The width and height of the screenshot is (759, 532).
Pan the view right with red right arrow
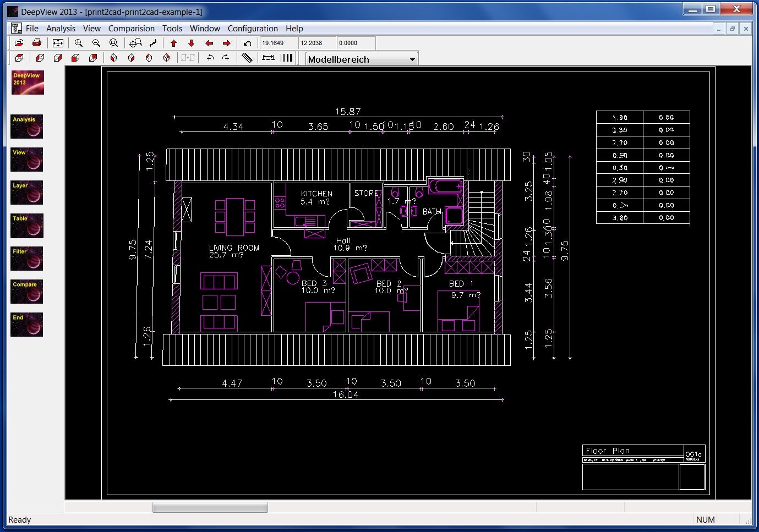(x=227, y=43)
